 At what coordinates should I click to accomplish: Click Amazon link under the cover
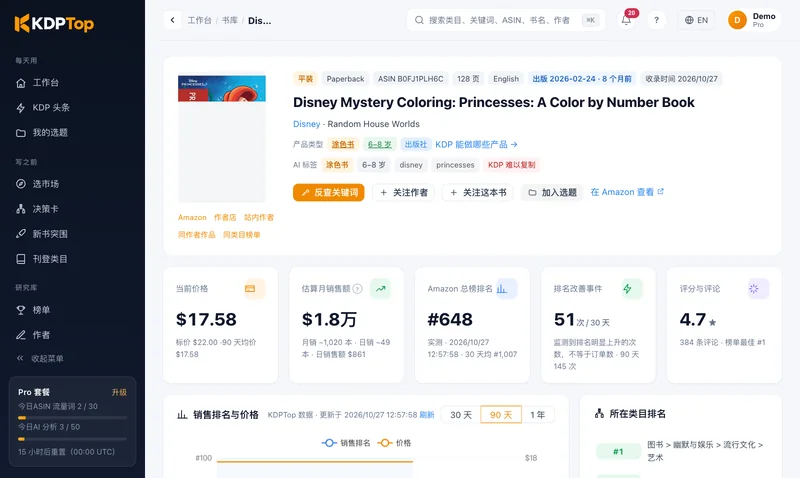click(x=192, y=217)
